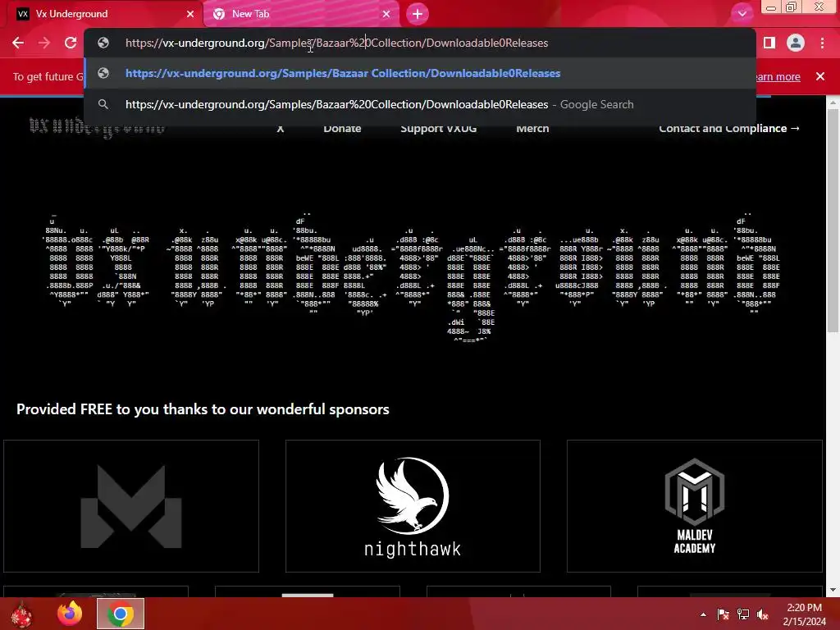Click inside the address bar URL text

click(x=336, y=43)
